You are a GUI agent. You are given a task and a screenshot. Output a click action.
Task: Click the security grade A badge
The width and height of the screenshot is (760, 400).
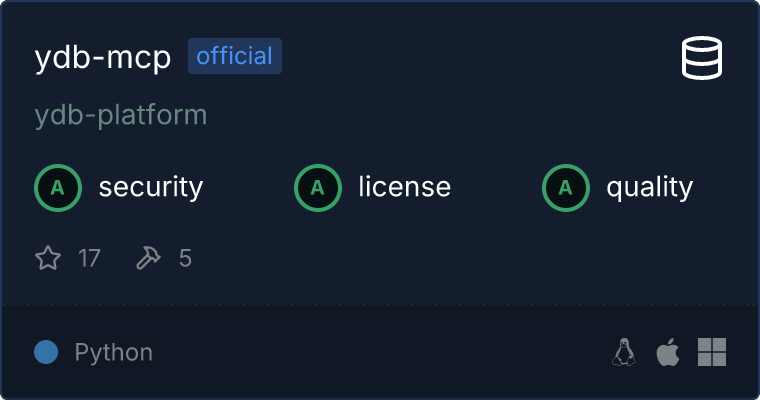58,188
